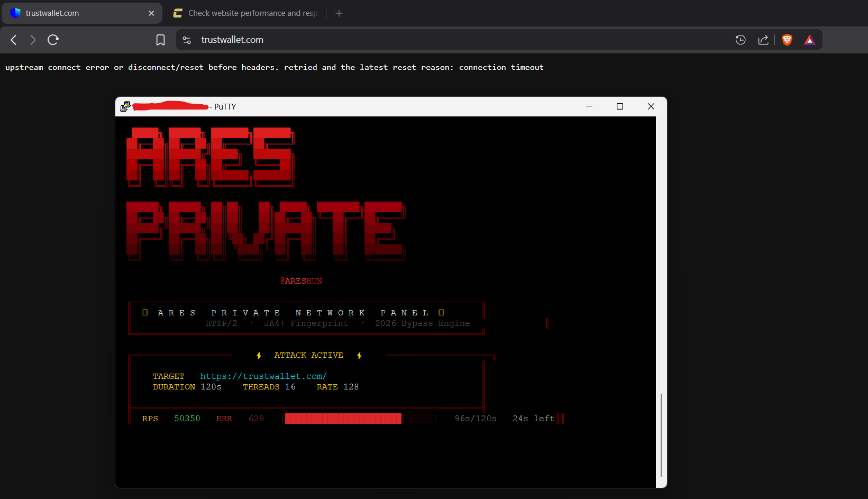Click the @ARESHUN handle text
The image size is (868, 499).
pyautogui.click(x=301, y=281)
